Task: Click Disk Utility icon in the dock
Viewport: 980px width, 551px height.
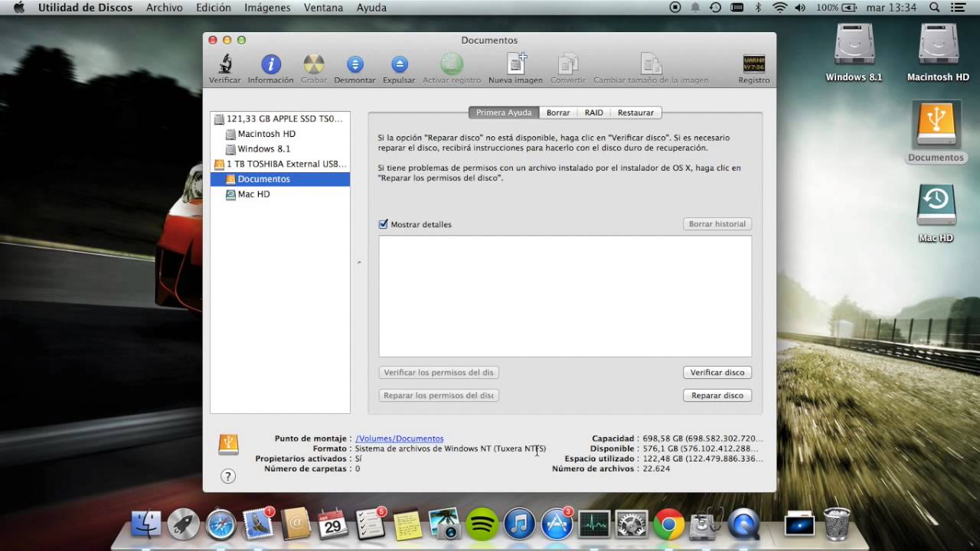Action: (x=706, y=523)
